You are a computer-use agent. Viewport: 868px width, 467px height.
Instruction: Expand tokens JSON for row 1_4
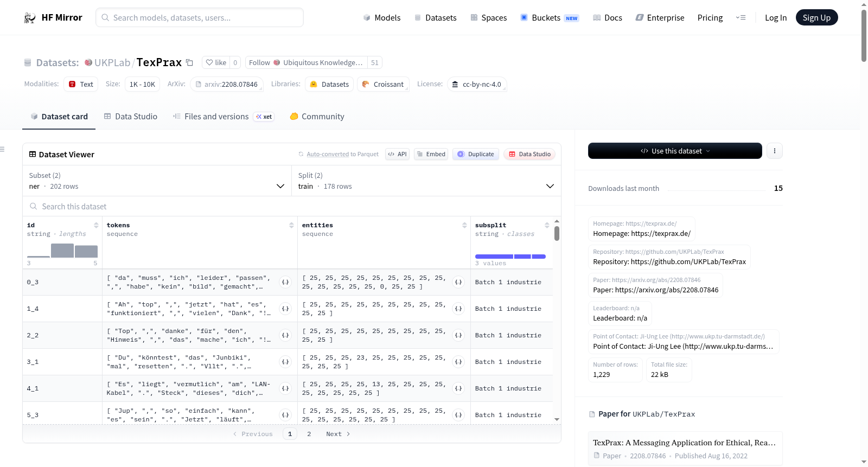[x=285, y=309]
